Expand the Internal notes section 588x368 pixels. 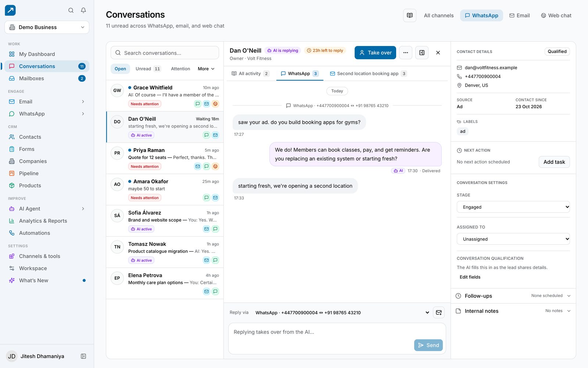[513, 311]
